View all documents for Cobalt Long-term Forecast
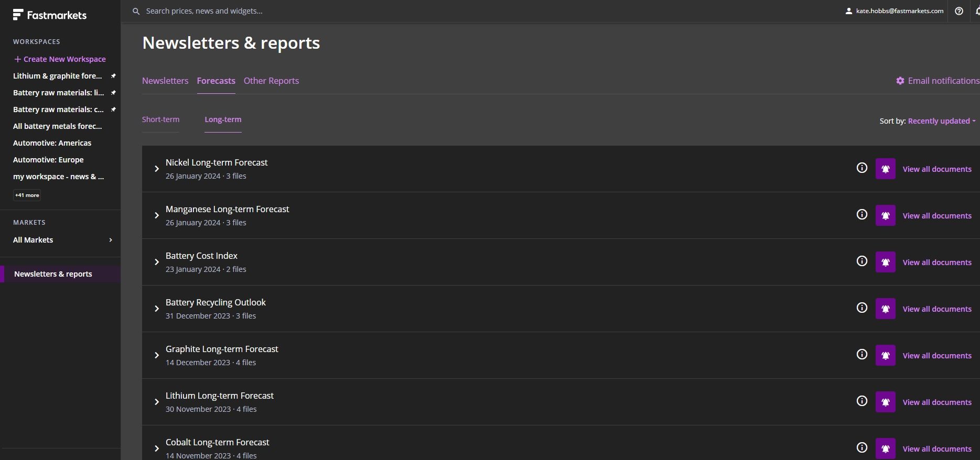 [937, 449]
